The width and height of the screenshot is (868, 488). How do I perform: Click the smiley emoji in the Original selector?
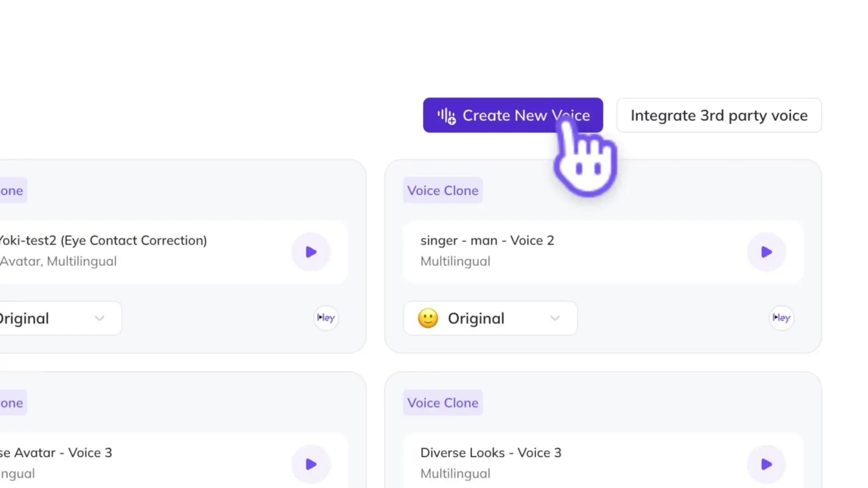429,318
